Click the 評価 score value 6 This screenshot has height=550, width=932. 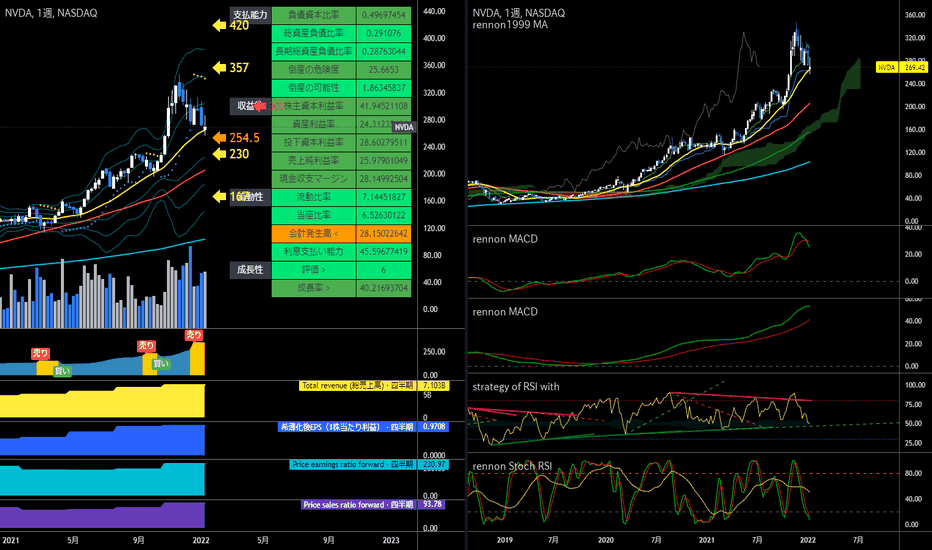pyautogui.click(x=383, y=269)
